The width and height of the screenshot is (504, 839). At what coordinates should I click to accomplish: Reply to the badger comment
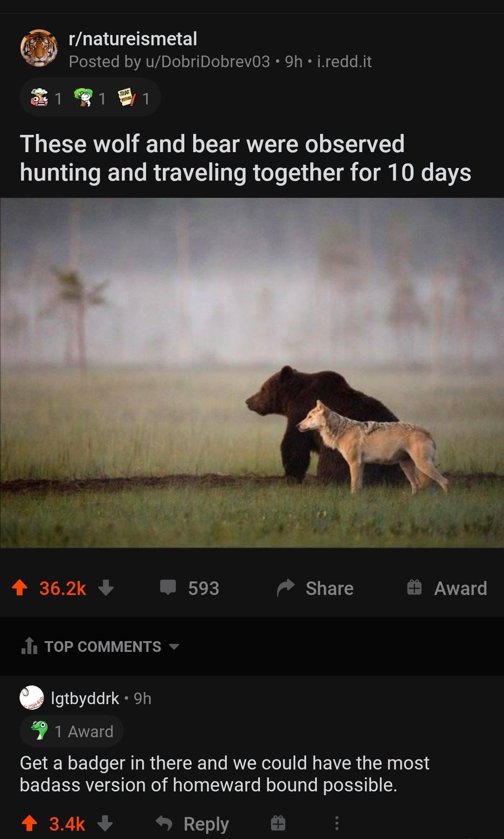tap(192, 824)
